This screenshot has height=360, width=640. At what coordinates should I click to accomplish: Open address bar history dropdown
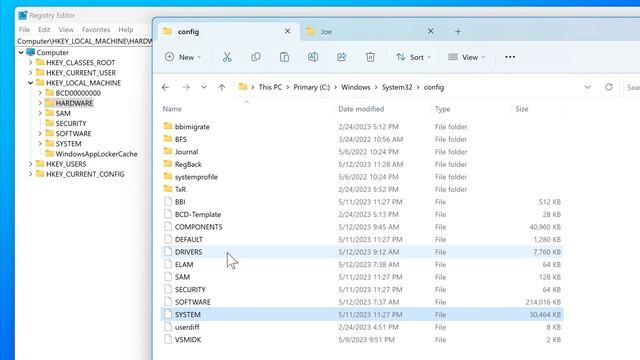(x=587, y=87)
